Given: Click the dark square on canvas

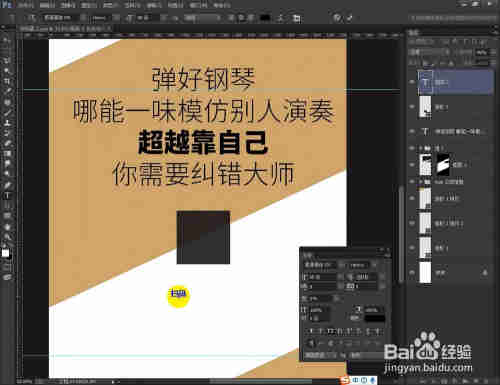Looking at the screenshot, I should point(203,237).
